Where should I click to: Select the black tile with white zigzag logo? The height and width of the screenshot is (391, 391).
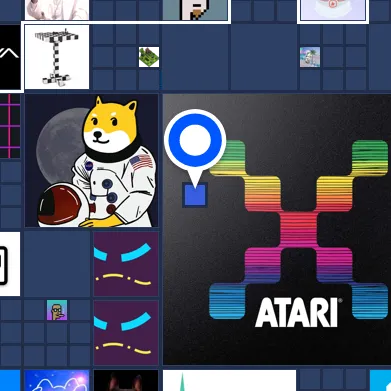coord(10,57)
